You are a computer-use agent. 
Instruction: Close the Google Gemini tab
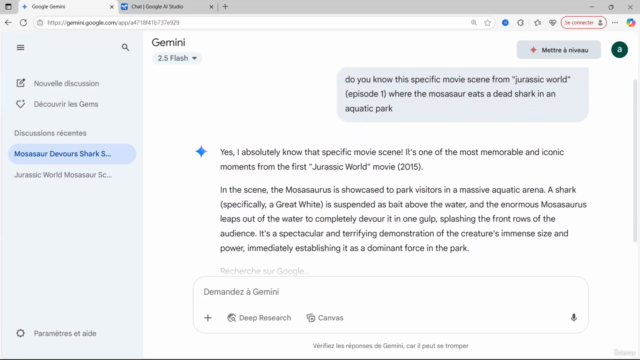point(111,7)
